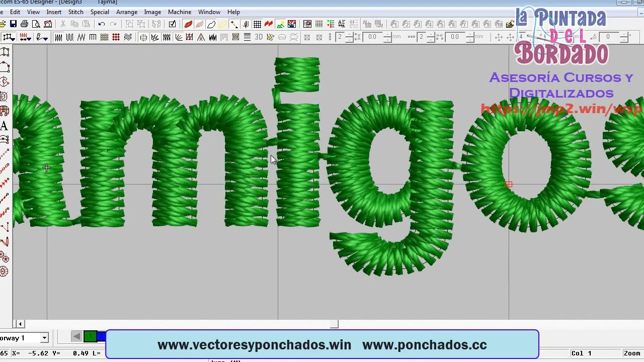Screen dimensions: 644x362
Task: Select the zigzag stitch type icon
Action: tap(81, 37)
